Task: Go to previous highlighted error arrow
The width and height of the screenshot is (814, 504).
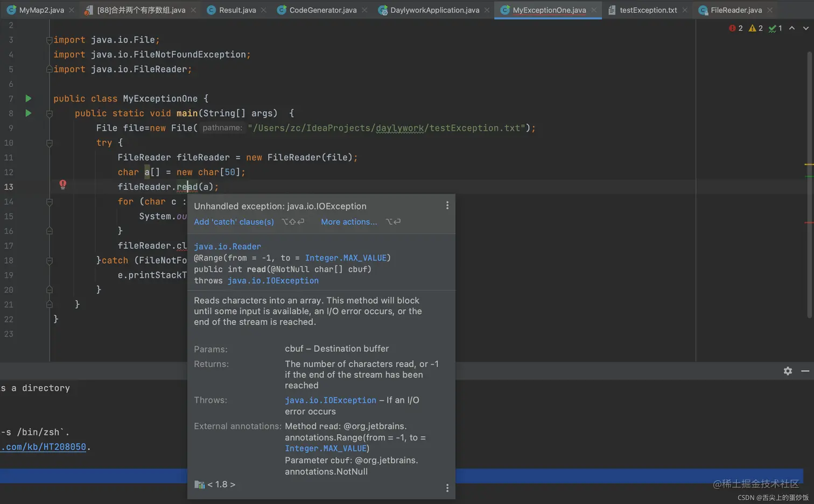Action: pos(792,28)
